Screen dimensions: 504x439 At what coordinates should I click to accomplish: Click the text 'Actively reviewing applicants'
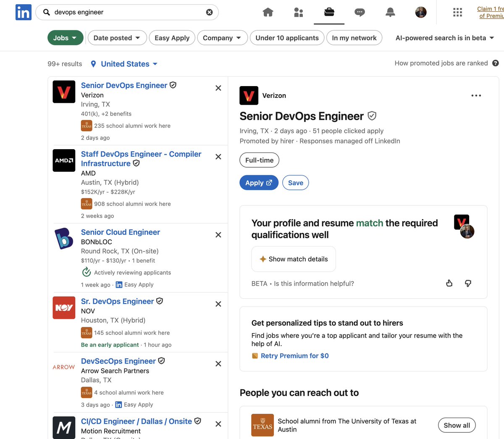[132, 273]
